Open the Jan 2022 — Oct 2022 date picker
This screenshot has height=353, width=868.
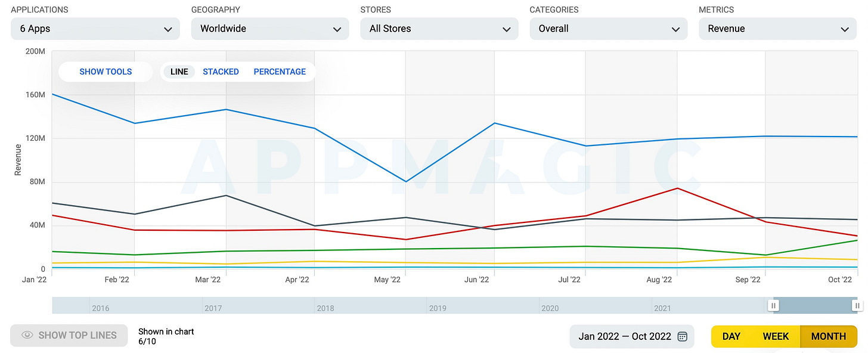point(633,336)
